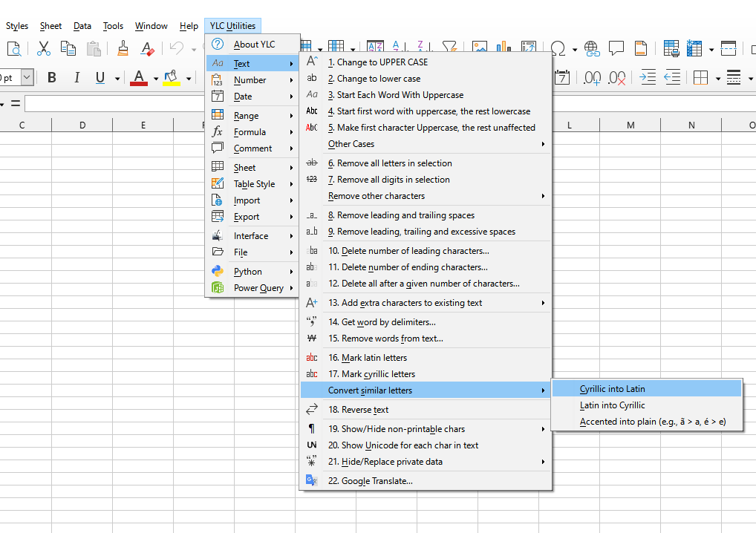Click the Insert Comment speech bubble icon

616,49
